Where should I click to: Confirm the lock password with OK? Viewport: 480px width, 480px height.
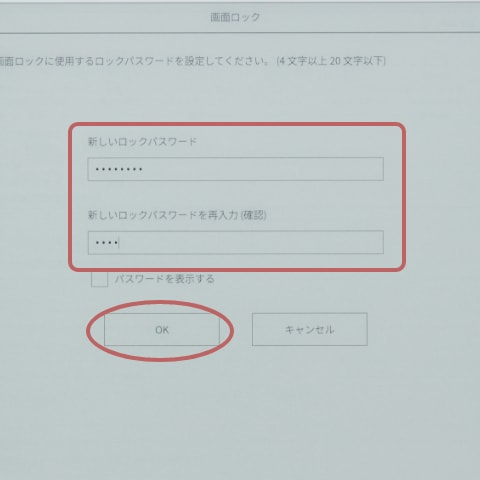click(162, 329)
